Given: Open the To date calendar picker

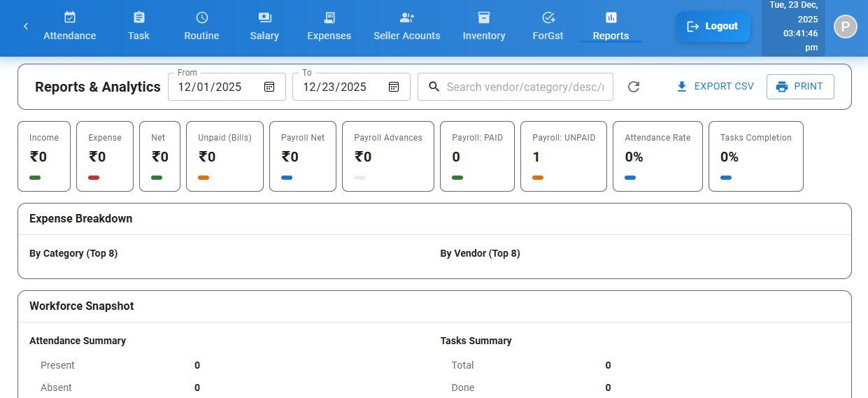Looking at the screenshot, I should point(394,87).
